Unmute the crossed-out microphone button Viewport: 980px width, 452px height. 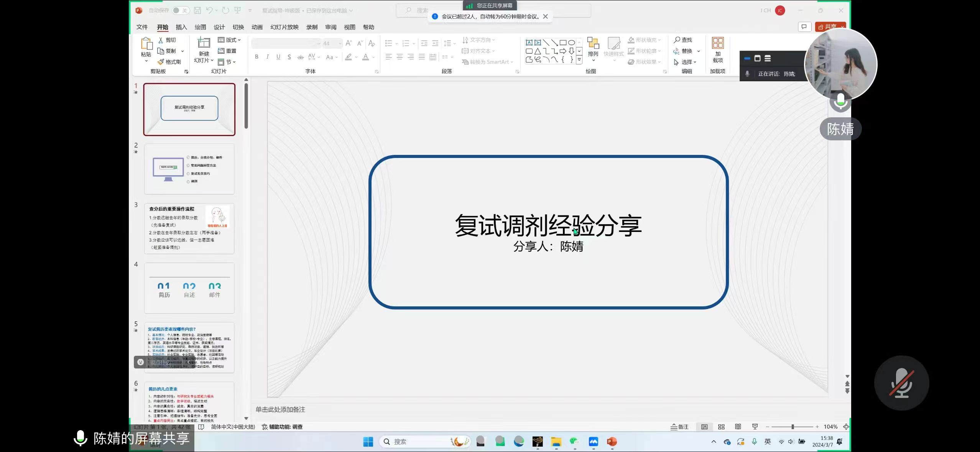point(901,383)
